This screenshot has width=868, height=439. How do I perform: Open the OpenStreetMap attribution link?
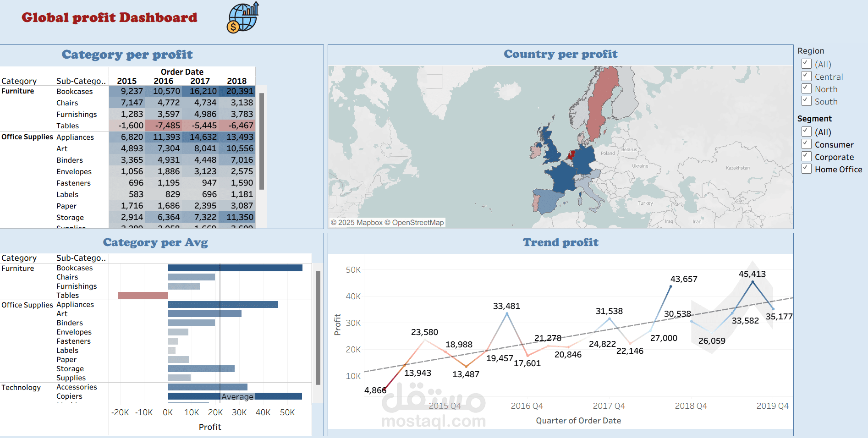click(x=418, y=222)
